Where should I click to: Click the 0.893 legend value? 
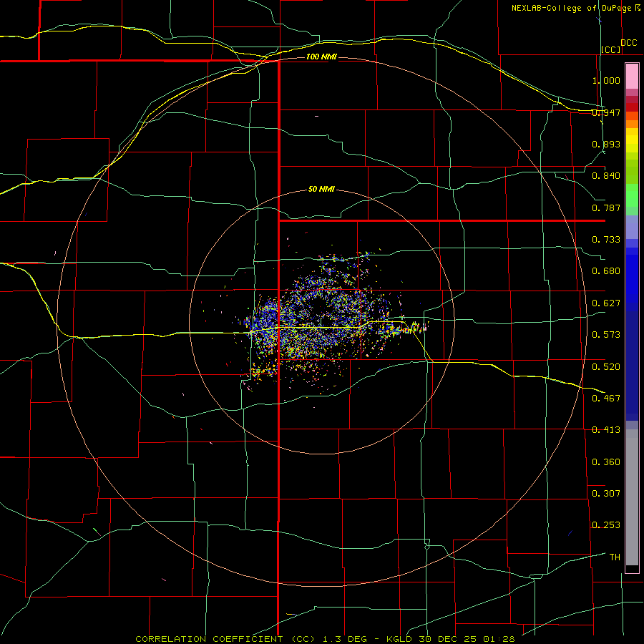[x=606, y=144]
